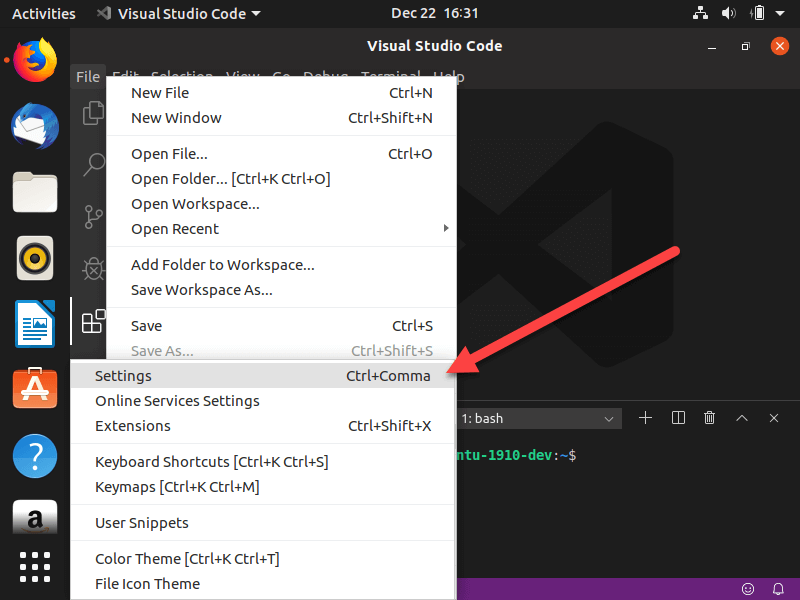Viewport: 800px width, 600px height.
Task: Choose Save menu entry
Action: (x=281, y=326)
